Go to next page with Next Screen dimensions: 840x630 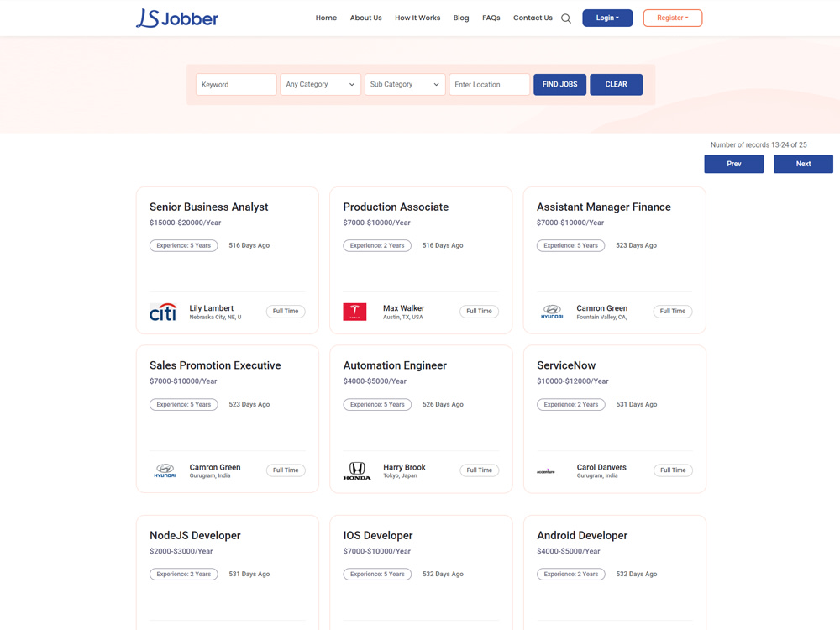pos(803,164)
